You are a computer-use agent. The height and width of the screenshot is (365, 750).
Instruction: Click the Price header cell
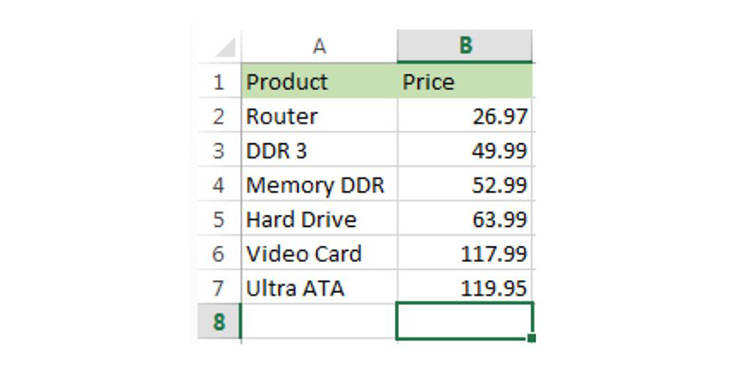464,81
